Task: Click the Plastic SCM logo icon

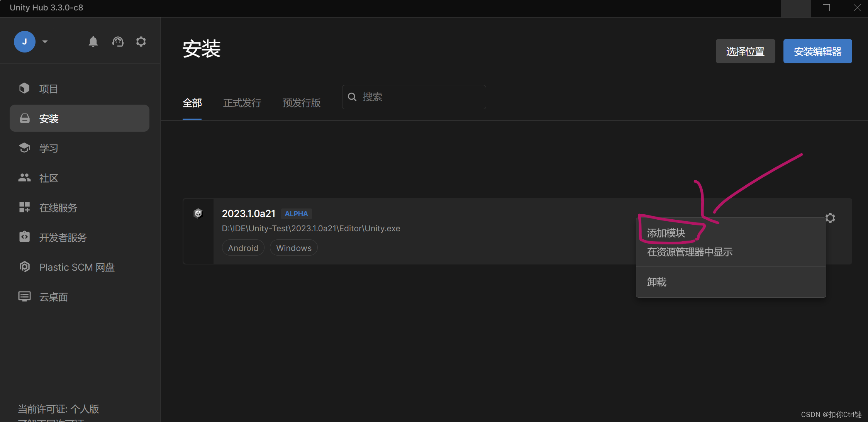Action: click(x=24, y=266)
